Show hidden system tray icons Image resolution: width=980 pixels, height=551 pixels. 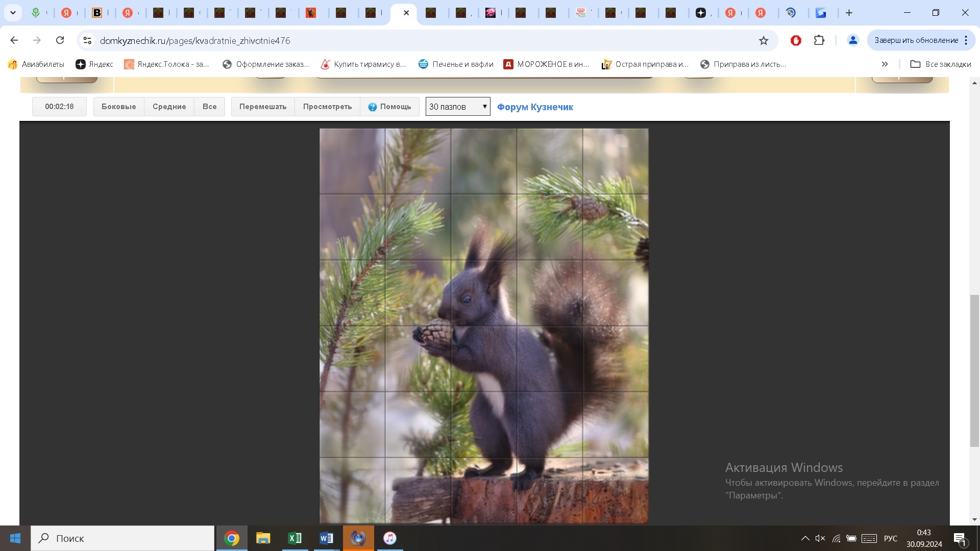[x=805, y=538]
